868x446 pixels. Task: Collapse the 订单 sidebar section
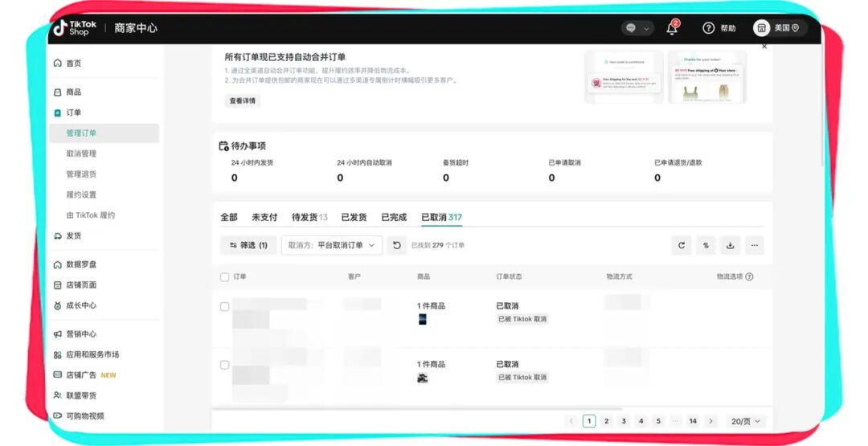click(74, 113)
